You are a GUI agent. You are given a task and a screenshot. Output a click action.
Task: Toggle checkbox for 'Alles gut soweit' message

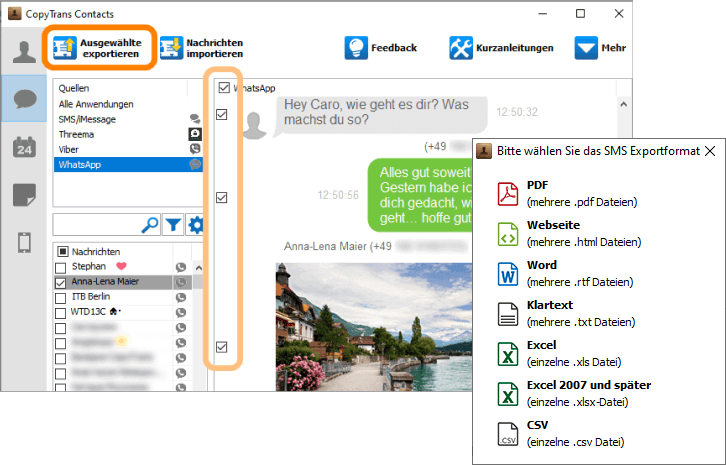click(x=222, y=198)
